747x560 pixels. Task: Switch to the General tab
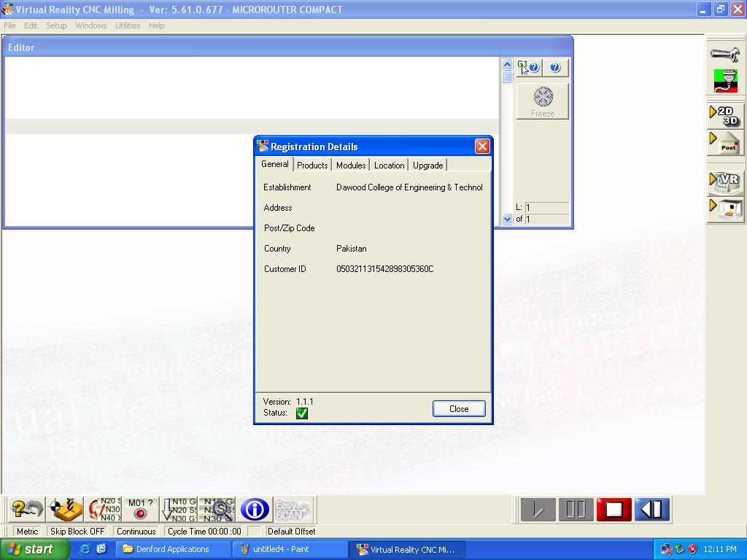[275, 164]
